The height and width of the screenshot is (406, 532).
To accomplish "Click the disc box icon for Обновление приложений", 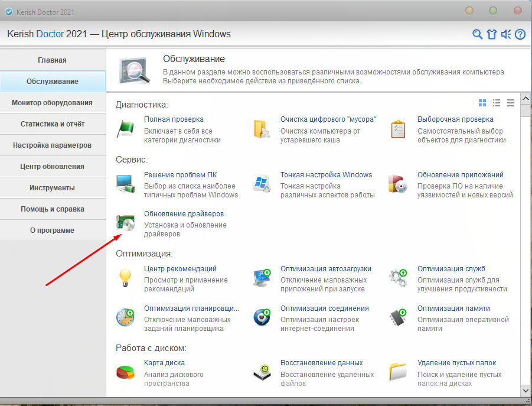I will pyautogui.click(x=398, y=184).
